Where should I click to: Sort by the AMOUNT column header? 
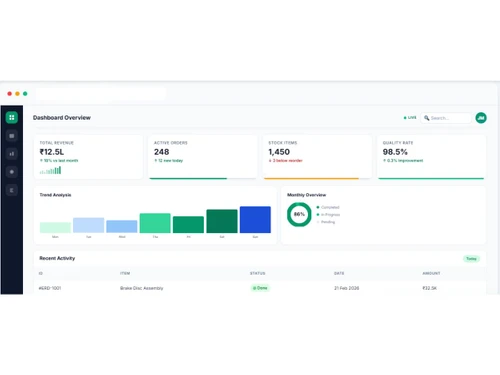431,273
